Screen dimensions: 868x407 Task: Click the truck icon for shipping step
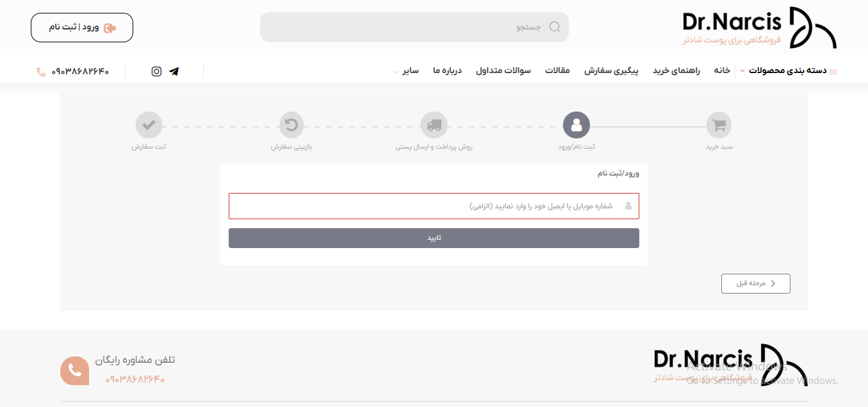click(x=434, y=125)
